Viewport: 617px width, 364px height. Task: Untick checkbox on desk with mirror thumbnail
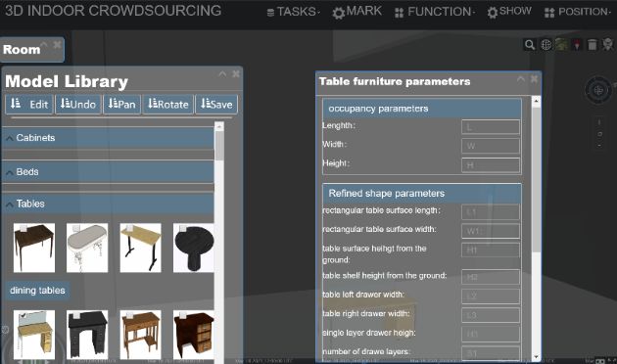24,315
